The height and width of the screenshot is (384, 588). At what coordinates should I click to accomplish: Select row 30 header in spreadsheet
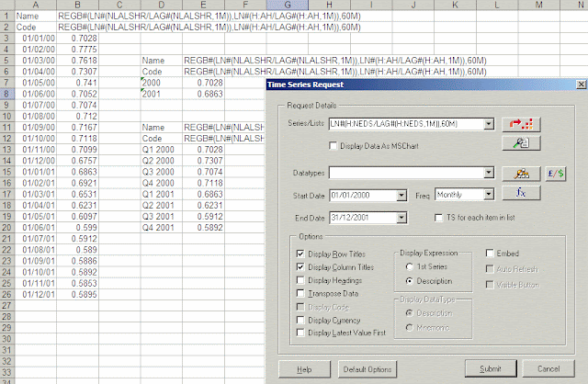click(6, 339)
